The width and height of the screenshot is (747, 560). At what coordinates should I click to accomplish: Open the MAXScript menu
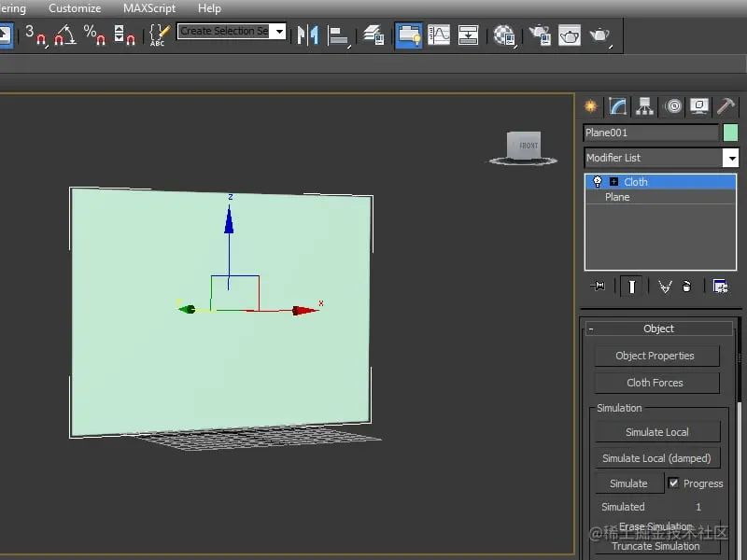pyautogui.click(x=149, y=8)
